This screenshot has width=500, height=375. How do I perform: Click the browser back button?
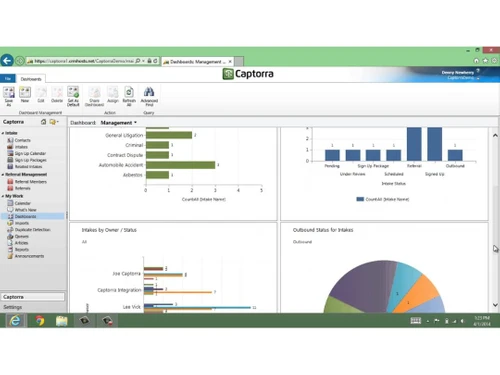pos(7,61)
